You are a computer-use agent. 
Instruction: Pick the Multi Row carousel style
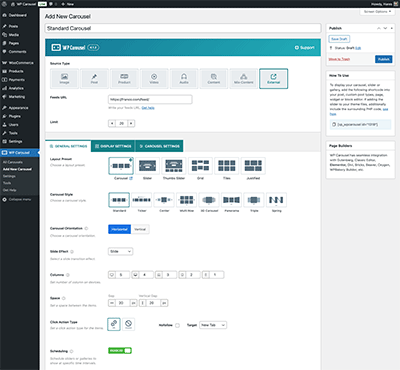[187, 200]
